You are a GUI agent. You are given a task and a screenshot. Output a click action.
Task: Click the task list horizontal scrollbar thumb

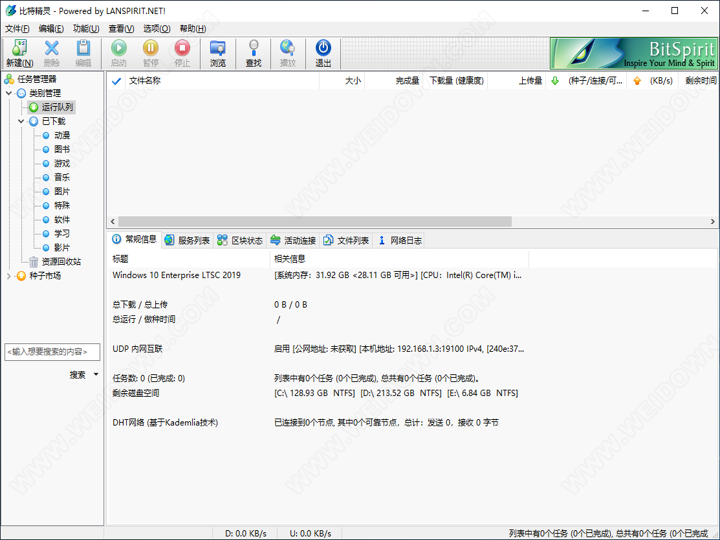coord(315,221)
